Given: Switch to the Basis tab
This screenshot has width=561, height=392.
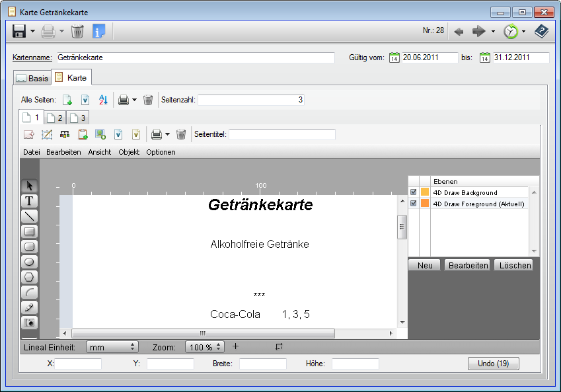Looking at the screenshot, I should 32,77.
